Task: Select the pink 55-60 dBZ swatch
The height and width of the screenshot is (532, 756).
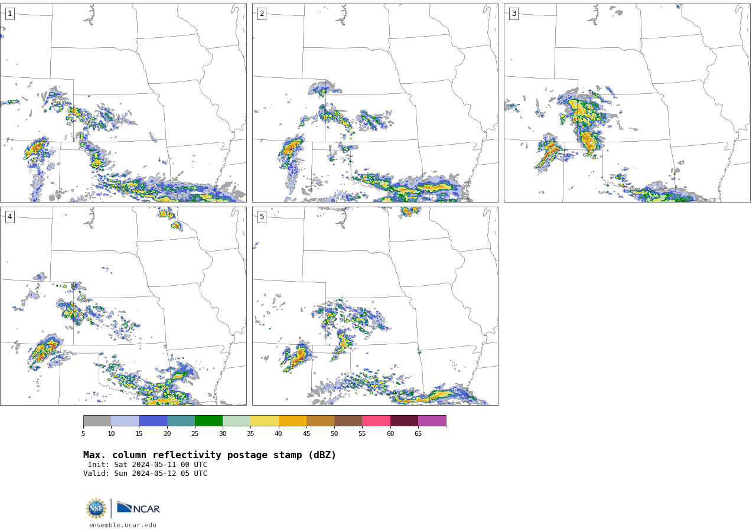Action: tap(376, 420)
